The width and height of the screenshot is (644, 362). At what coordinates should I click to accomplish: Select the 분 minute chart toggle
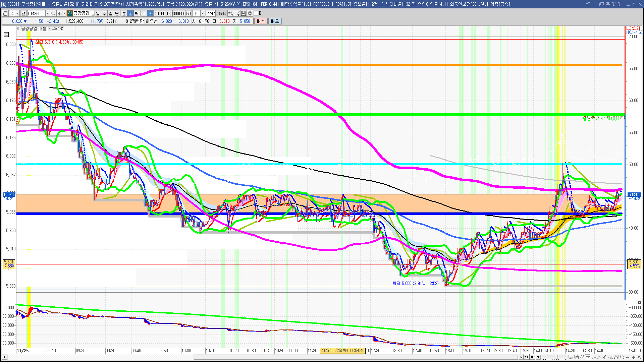124,13
